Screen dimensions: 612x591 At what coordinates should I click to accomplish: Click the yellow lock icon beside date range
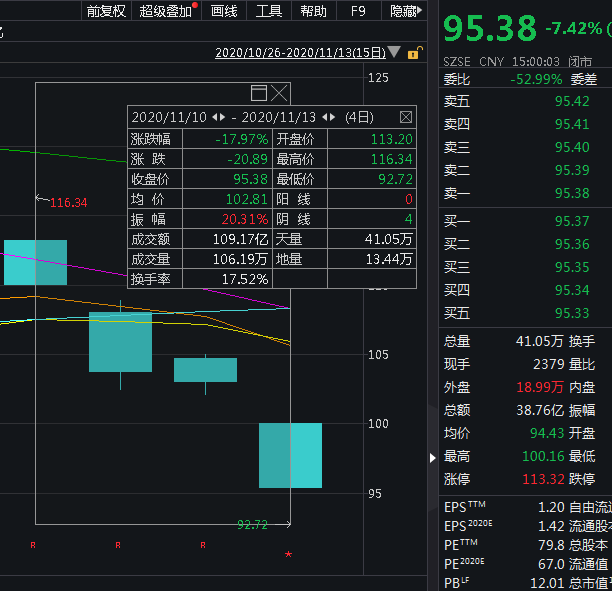pos(415,53)
